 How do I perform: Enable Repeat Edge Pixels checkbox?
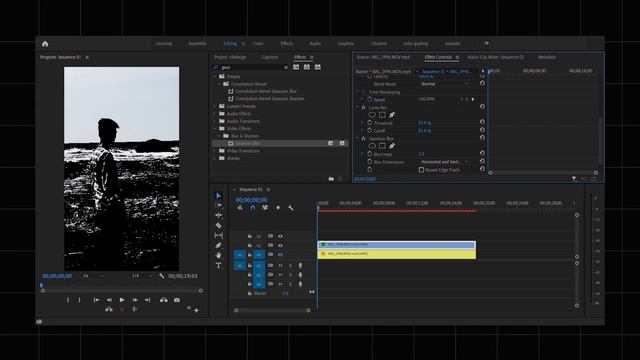[x=421, y=170]
